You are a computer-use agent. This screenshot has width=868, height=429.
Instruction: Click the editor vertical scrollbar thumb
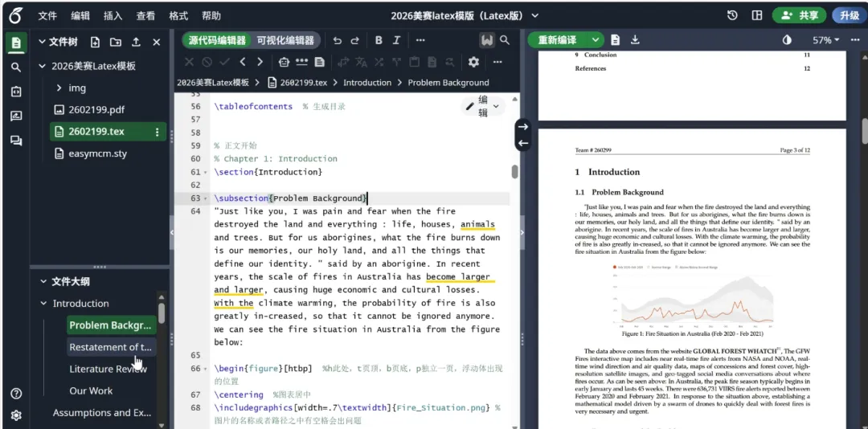(x=515, y=172)
